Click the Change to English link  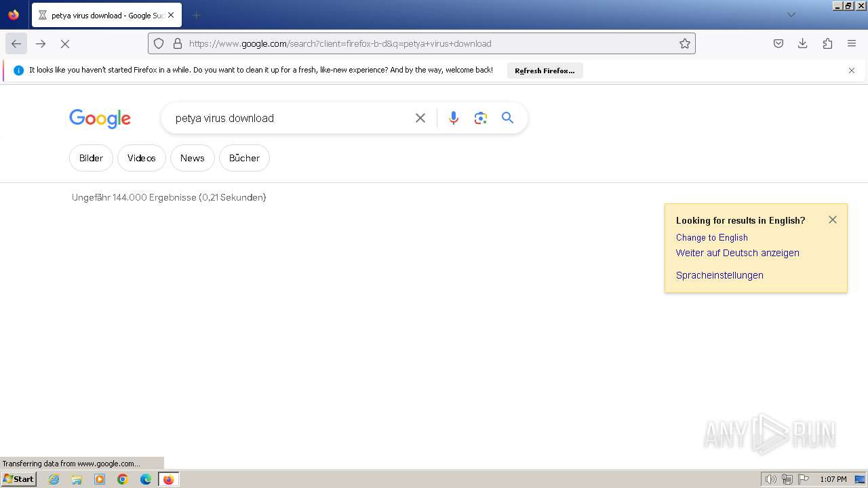[712, 237]
